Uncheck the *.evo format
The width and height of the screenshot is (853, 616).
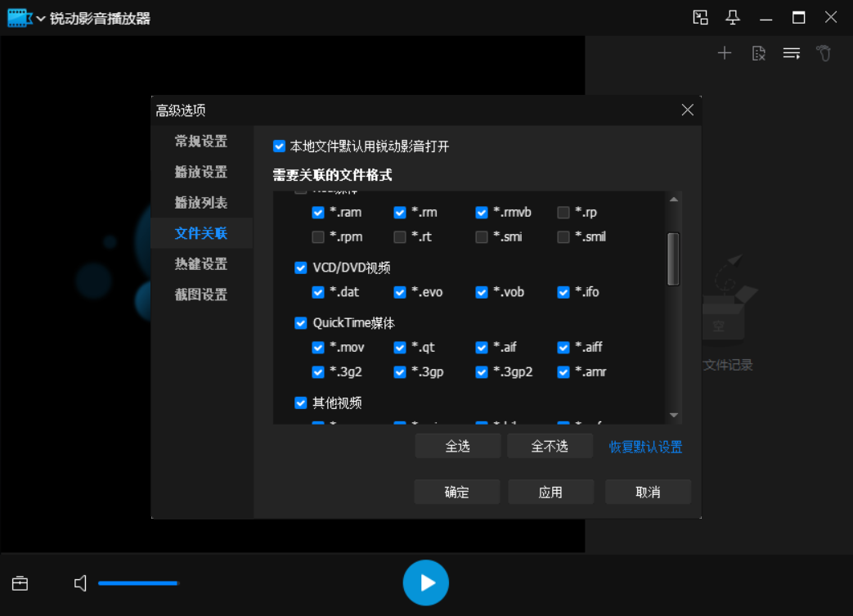tap(400, 292)
